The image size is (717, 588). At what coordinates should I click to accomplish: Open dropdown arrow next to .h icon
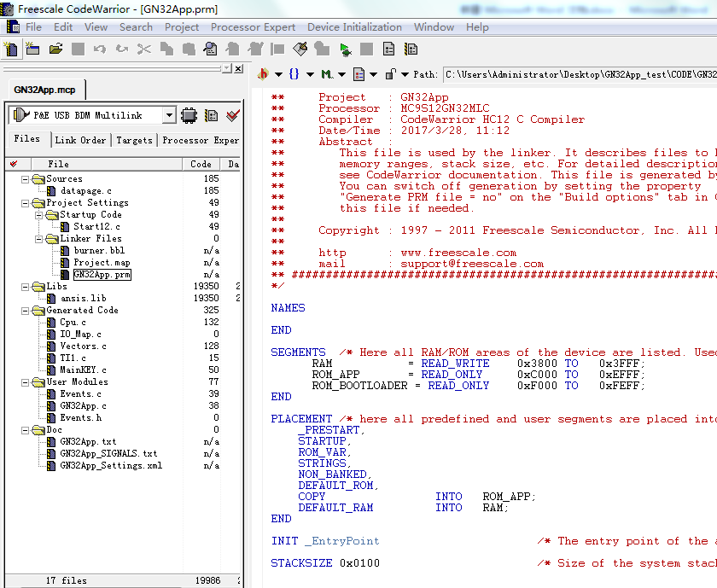(278, 74)
